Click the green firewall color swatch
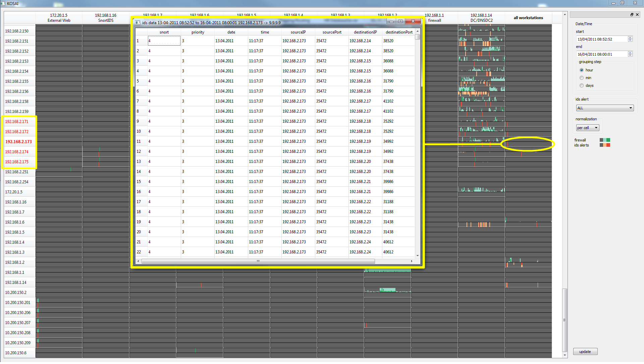The image size is (644, 364). point(608,140)
